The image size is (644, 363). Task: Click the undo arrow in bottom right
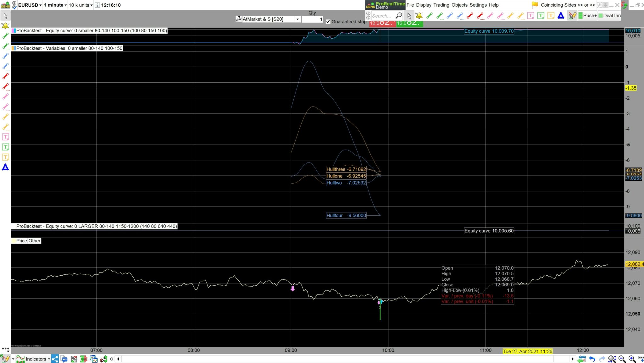click(x=592, y=359)
